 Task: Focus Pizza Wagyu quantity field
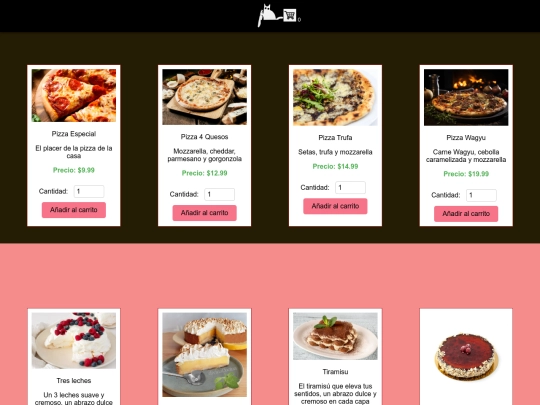tap(481, 195)
